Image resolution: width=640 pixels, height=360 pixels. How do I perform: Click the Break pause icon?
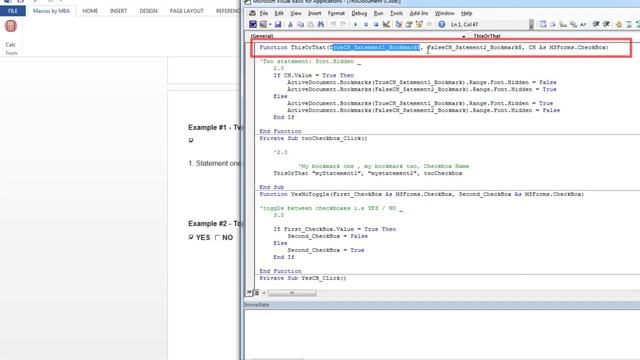coord(366,24)
